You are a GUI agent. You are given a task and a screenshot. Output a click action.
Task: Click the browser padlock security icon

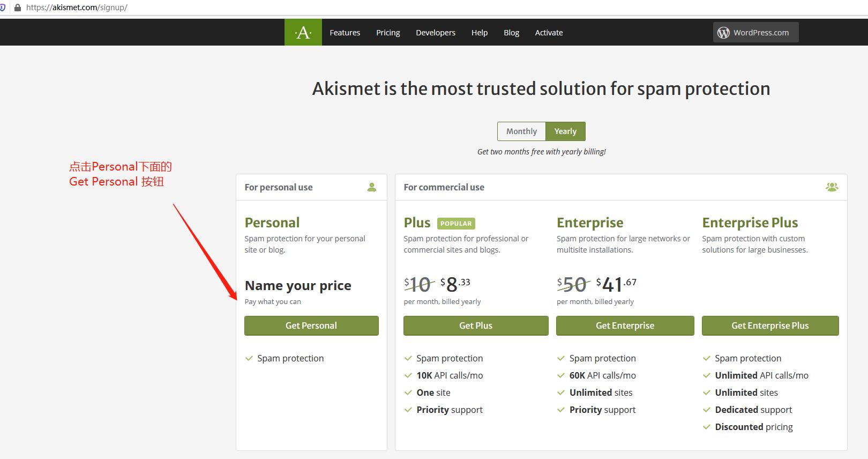point(18,8)
